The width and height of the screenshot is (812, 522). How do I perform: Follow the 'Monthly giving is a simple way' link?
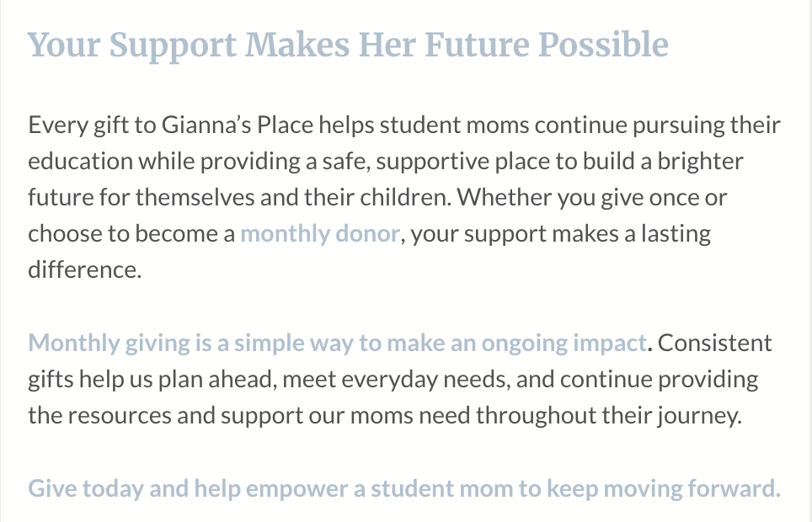tap(337, 343)
